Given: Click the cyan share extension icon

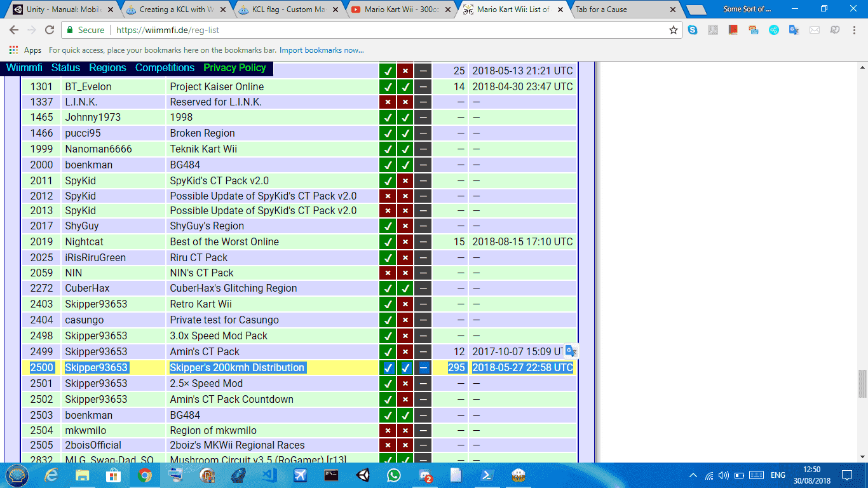Looking at the screenshot, I should point(774,30).
